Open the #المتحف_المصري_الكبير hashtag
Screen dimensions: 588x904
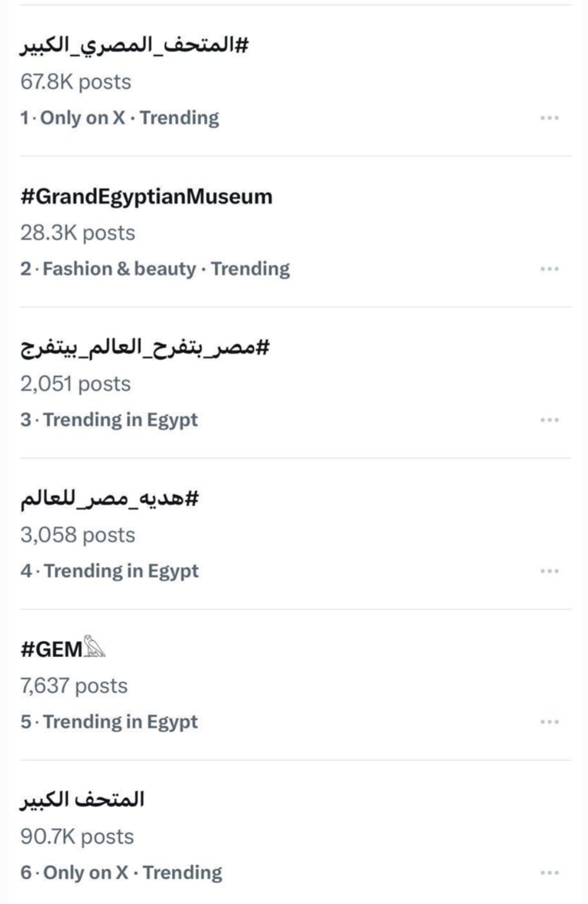tap(134, 45)
